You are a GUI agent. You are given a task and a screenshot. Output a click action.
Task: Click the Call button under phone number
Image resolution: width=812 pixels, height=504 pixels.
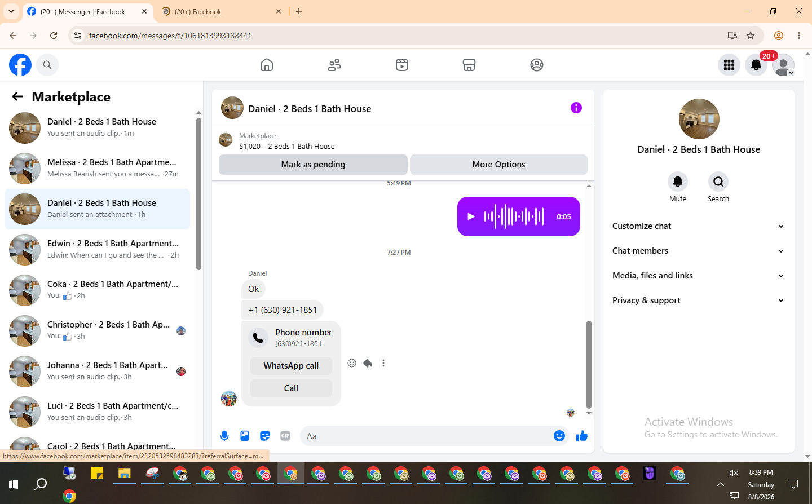291,388
